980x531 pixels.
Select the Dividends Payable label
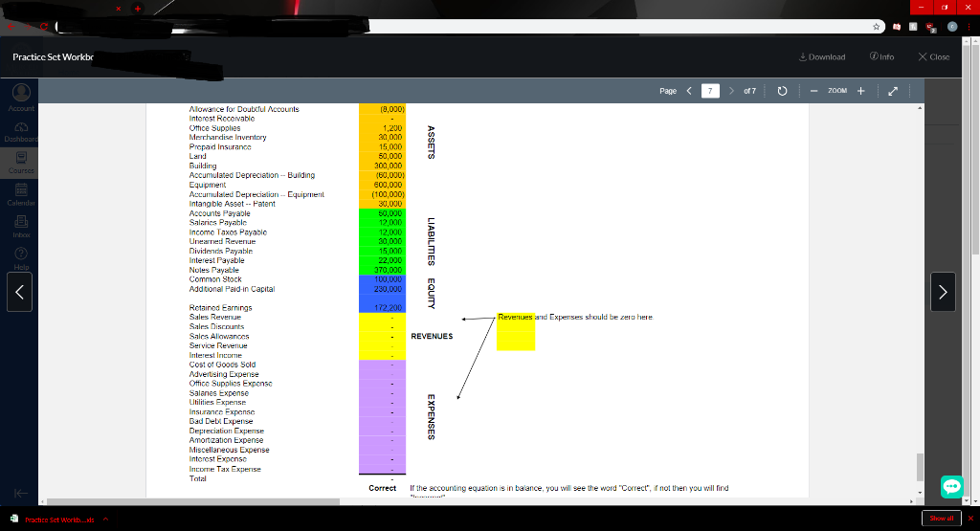221,251
